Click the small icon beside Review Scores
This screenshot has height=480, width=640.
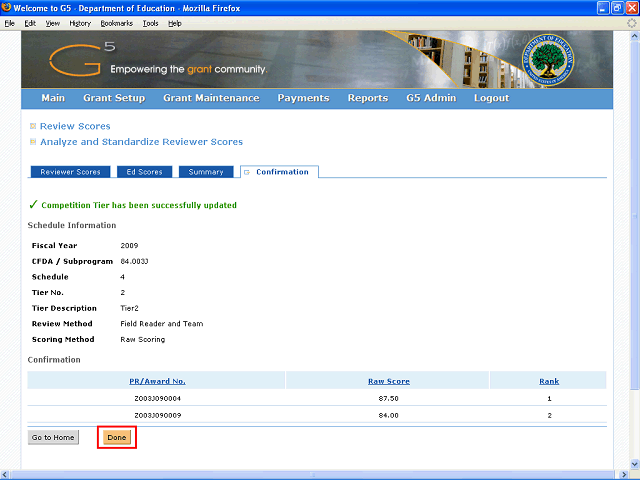click(33, 126)
